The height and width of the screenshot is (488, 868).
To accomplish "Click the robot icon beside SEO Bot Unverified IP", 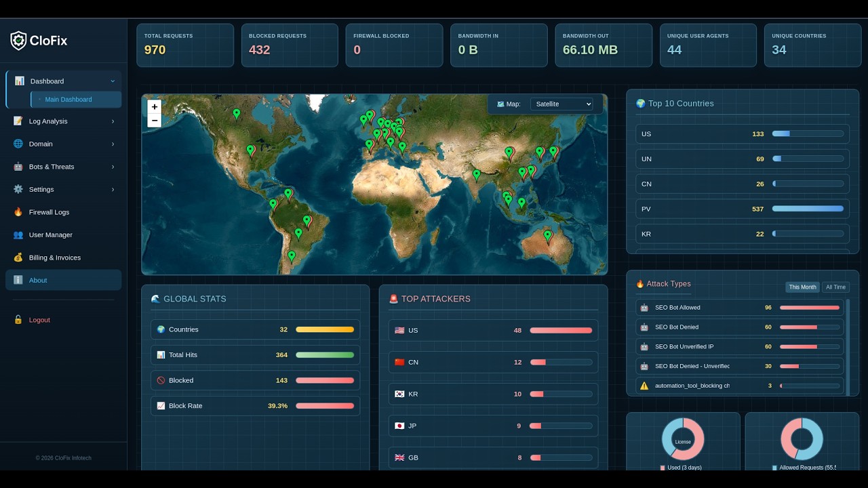I will pos(644,346).
